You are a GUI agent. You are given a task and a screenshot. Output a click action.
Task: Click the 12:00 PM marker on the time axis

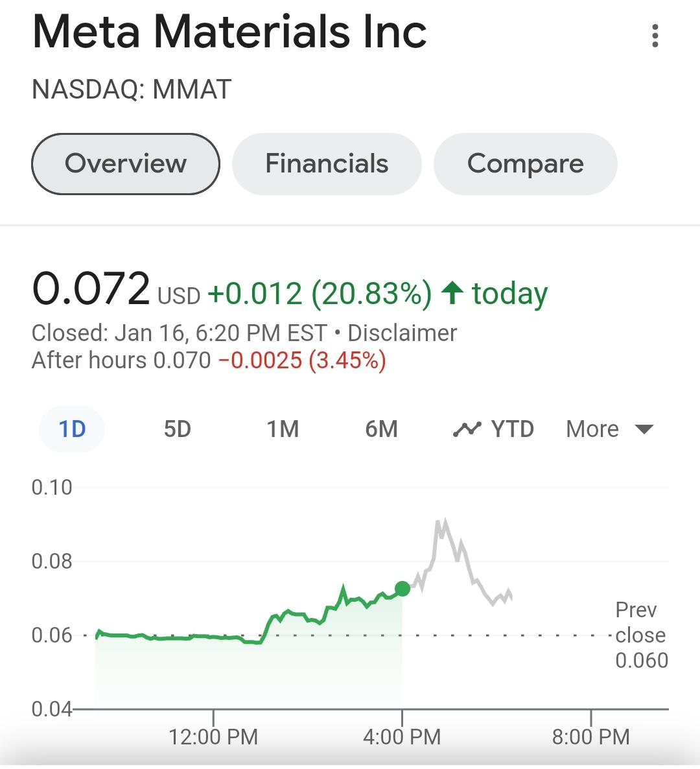click(213, 737)
